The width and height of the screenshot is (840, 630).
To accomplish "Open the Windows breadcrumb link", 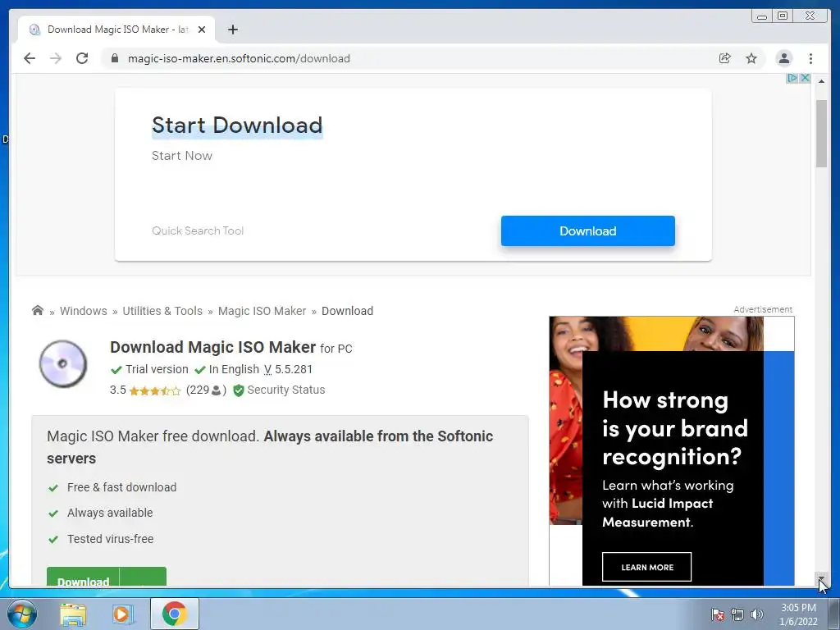I will [84, 311].
